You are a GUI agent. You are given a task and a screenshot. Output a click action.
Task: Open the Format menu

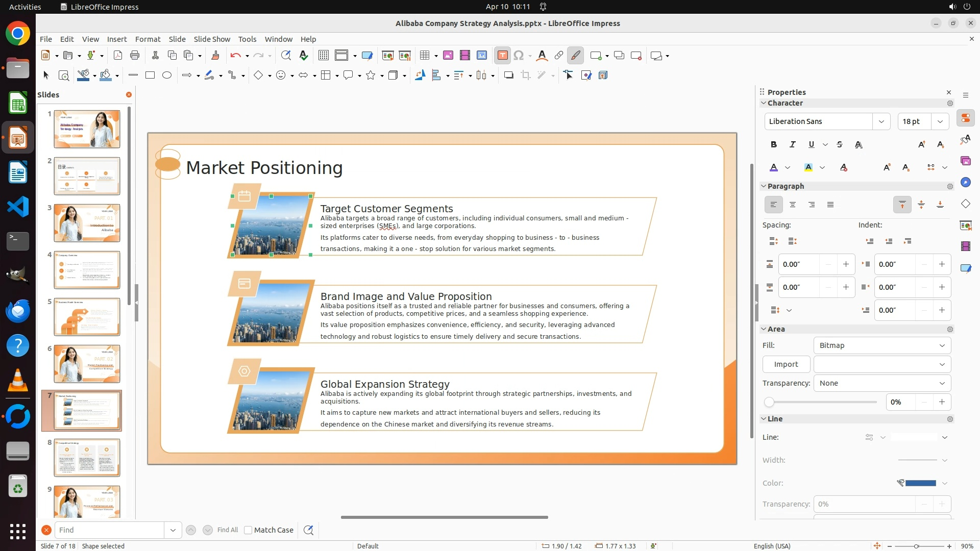tap(148, 39)
